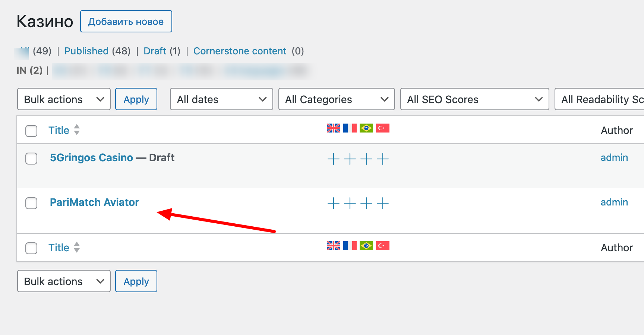
Task: Filter posts by Draft status
Action: 155,51
